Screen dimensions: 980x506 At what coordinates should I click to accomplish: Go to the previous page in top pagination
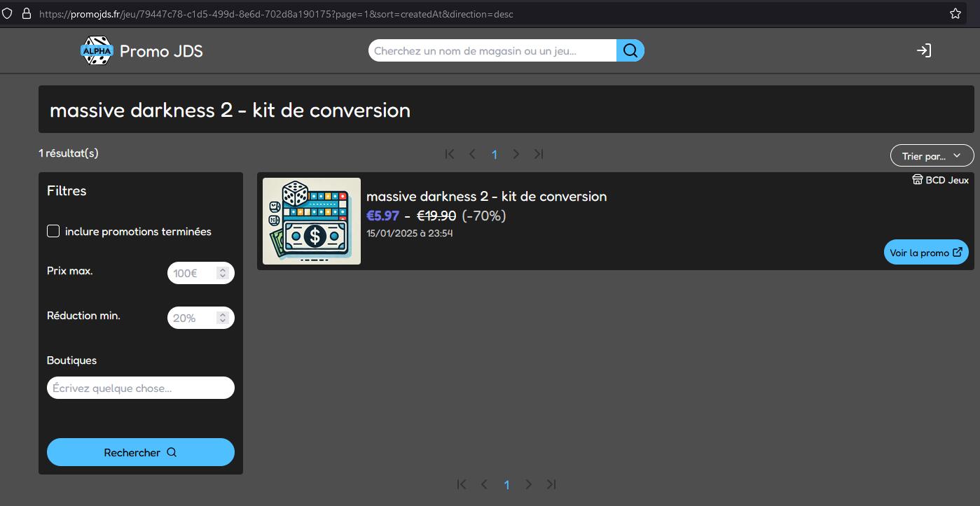(472, 154)
